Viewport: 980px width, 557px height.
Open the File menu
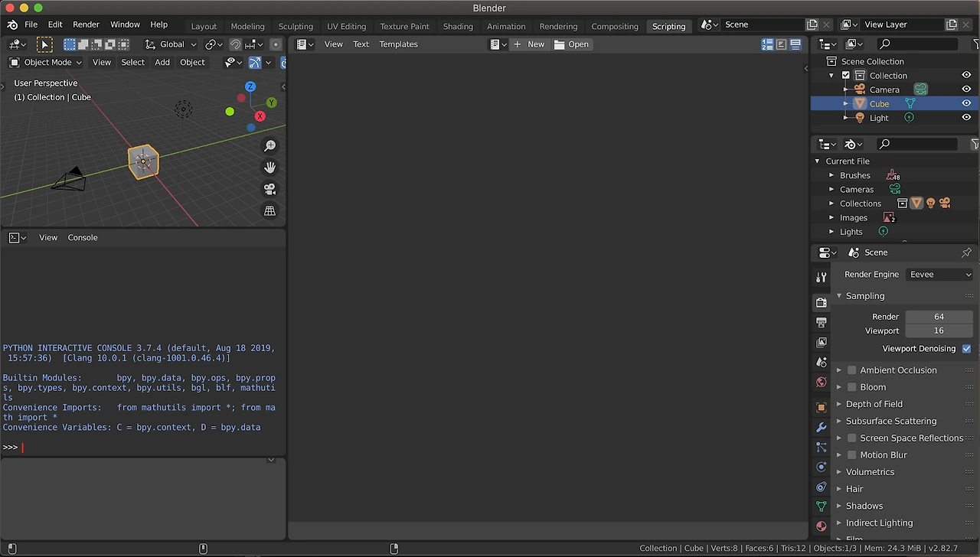(x=31, y=24)
